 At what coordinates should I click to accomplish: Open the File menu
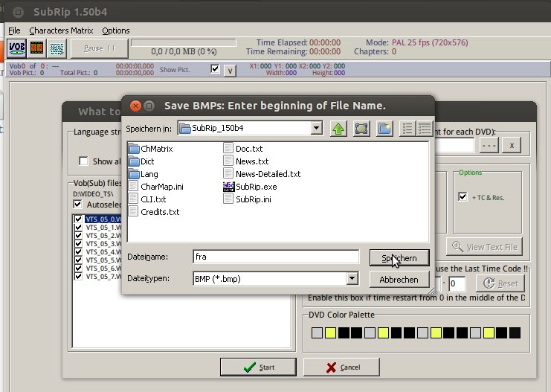pos(14,30)
